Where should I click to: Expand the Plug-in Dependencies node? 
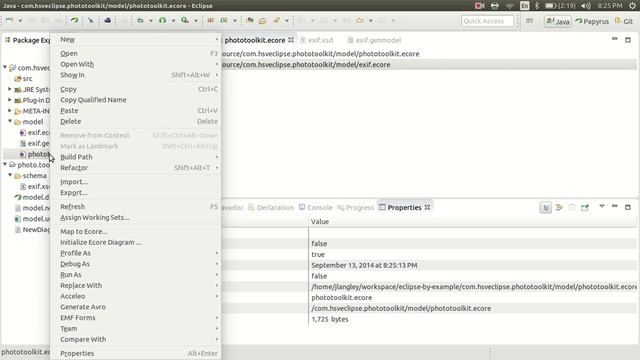pos(10,100)
